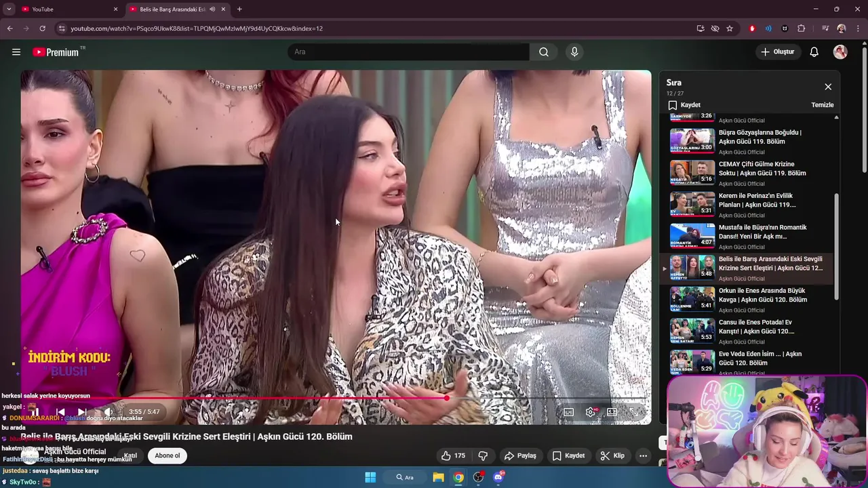Open the Chrome profile avatar
This screenshot has width=868, height=488.
(842, 28)
